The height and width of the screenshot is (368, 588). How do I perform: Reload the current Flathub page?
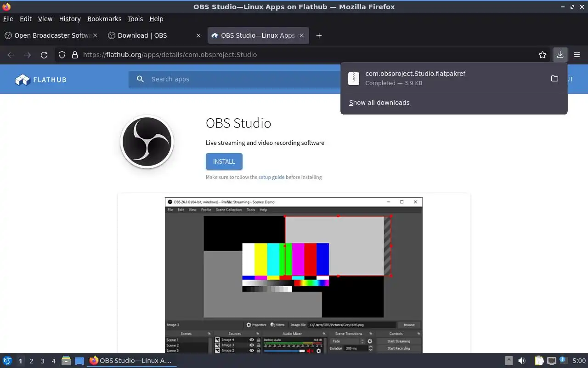coord(44,55)
